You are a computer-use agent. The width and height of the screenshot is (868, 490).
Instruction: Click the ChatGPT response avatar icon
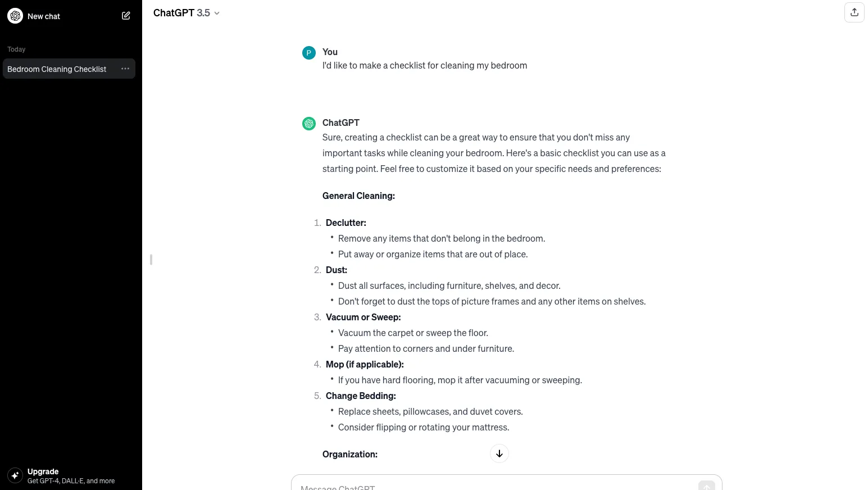[309, 124]
